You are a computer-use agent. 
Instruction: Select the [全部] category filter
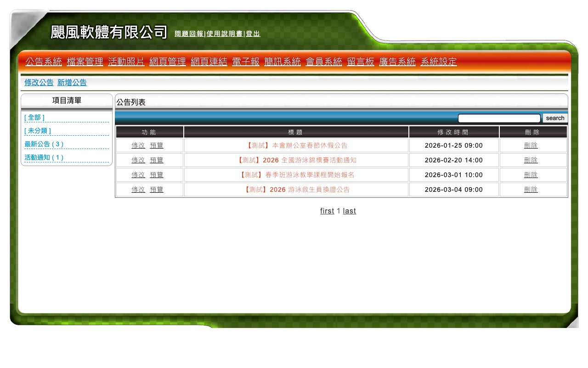(34, 117)
